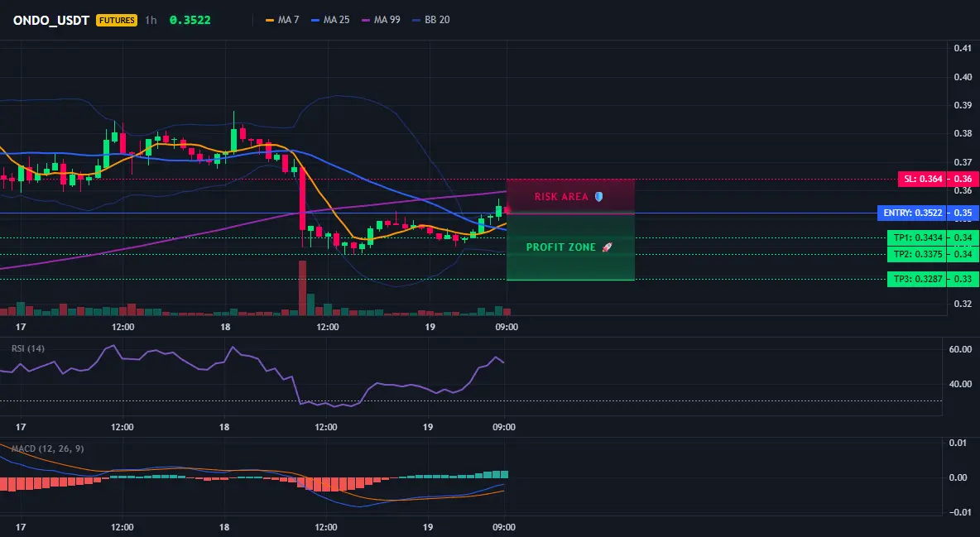Click the TP1: 0.3434 target label
This screenshot has width=980, height=537.
pos(917,237)
